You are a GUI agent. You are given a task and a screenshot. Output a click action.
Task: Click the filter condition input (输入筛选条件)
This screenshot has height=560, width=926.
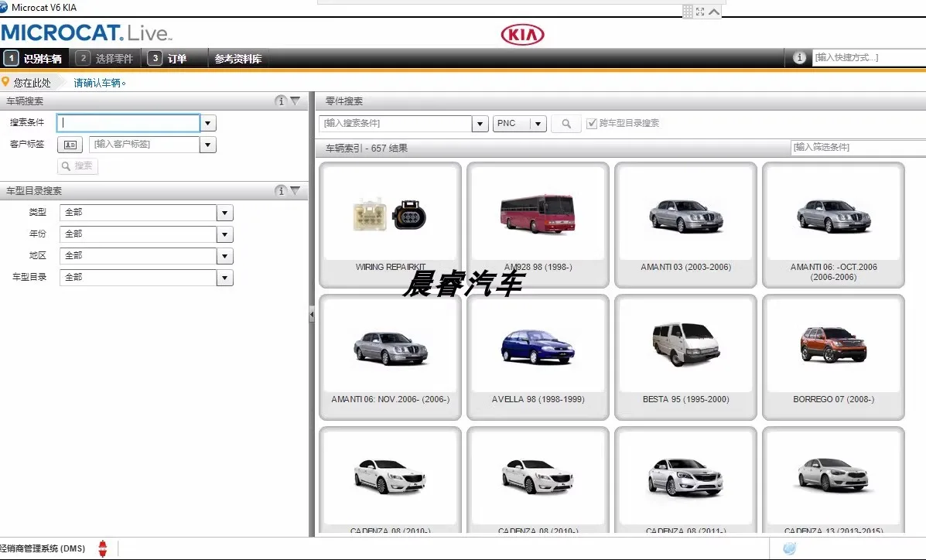click(x=858, y=147)
